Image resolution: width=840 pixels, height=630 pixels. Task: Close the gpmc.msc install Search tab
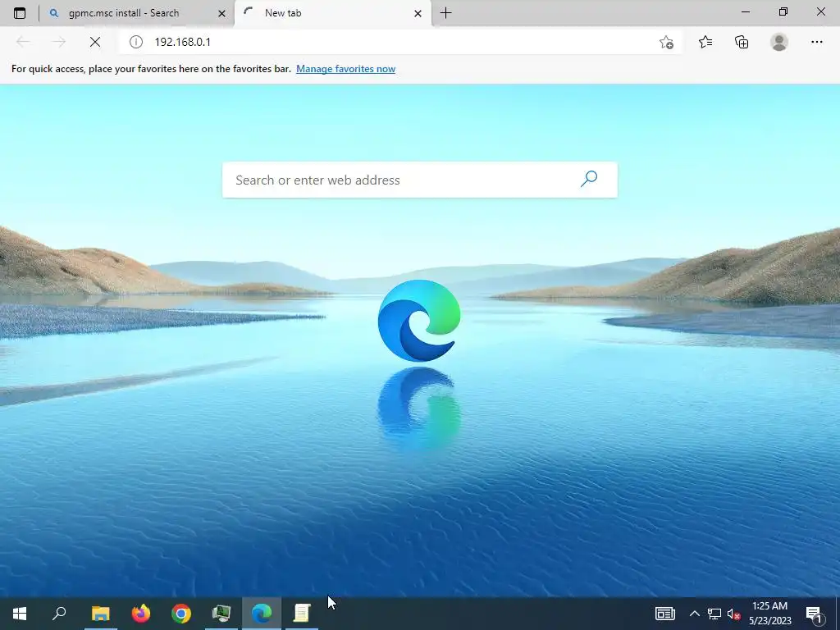point(221,13)
